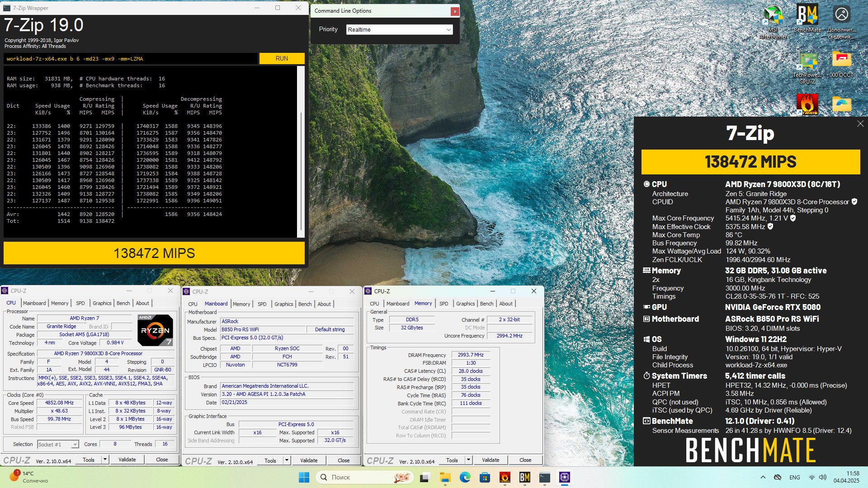868x488 pixels.
Task: Switch to FurMark on the taskbar
Action: click(x=505, y=477)
